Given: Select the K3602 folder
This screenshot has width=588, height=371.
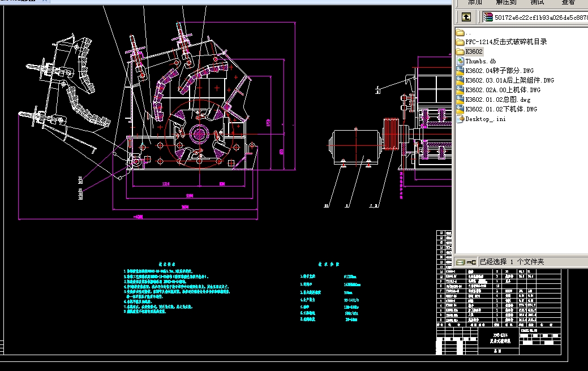Looking at the screenshot, I should 470,51.
